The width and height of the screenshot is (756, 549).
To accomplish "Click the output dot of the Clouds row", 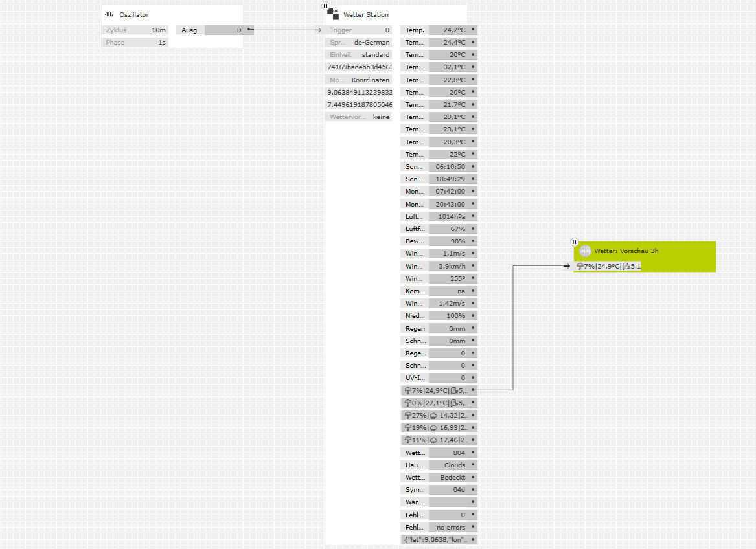I will pos(473,465).
